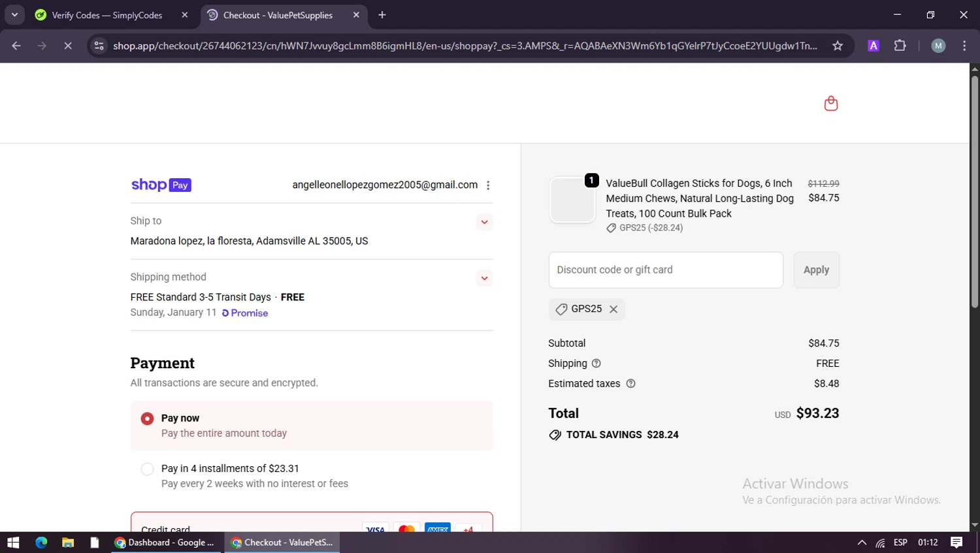
Task: Open the notification center icon
Action: pos(956,543)
